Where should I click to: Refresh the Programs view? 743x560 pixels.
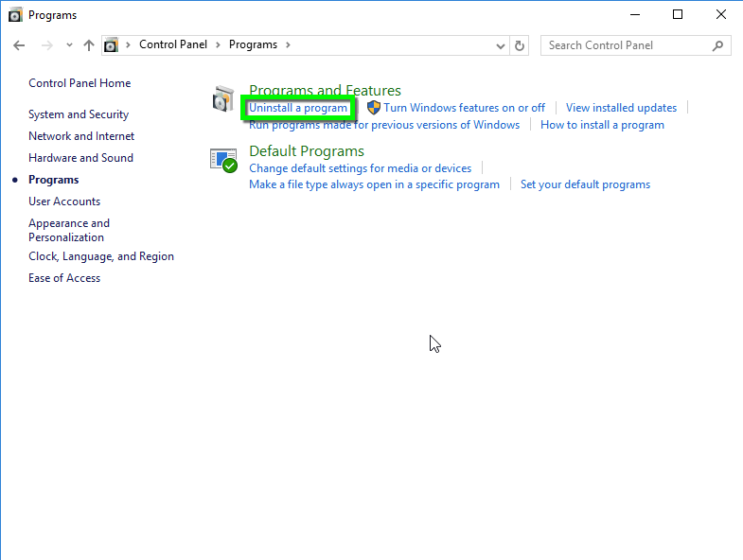point(520,46)
